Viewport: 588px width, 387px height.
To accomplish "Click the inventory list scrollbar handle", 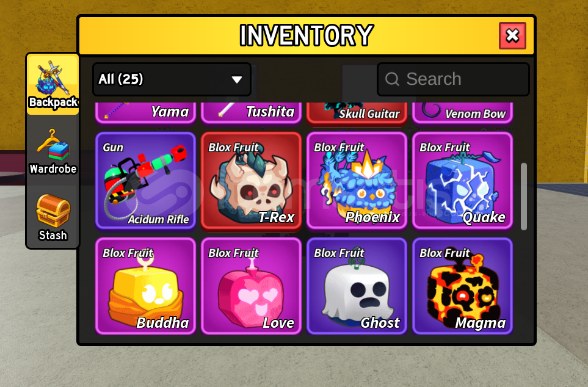I will click(524, 196).
